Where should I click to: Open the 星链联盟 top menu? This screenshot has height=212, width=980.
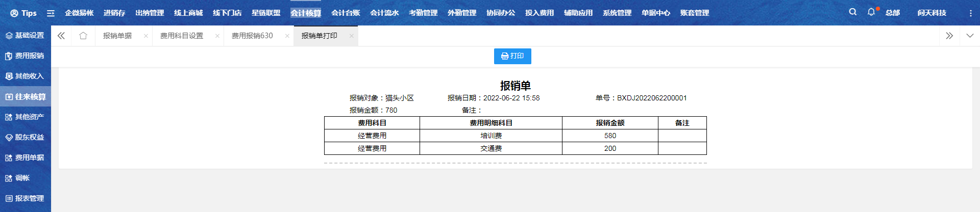[x=266, y=13]
